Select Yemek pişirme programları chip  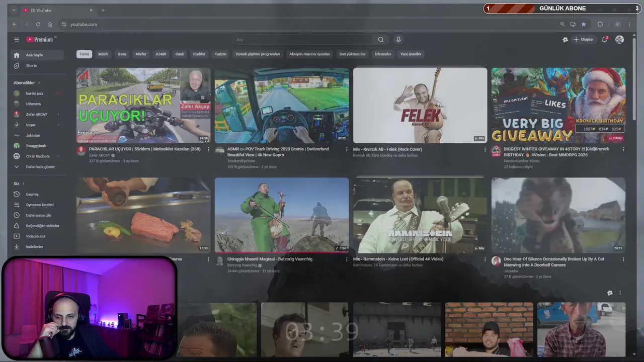tap(258, 54)
